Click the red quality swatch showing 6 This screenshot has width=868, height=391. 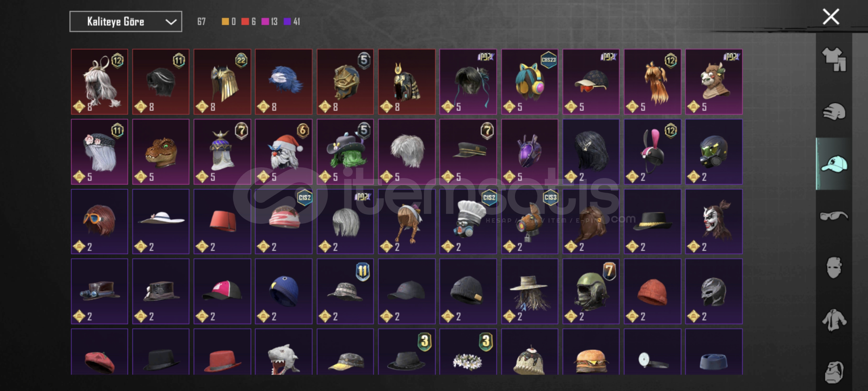tap(248, 22)
